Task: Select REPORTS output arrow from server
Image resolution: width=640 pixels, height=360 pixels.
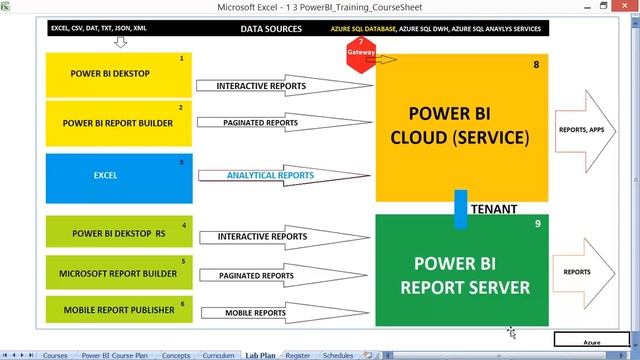Action: (584, 273)
